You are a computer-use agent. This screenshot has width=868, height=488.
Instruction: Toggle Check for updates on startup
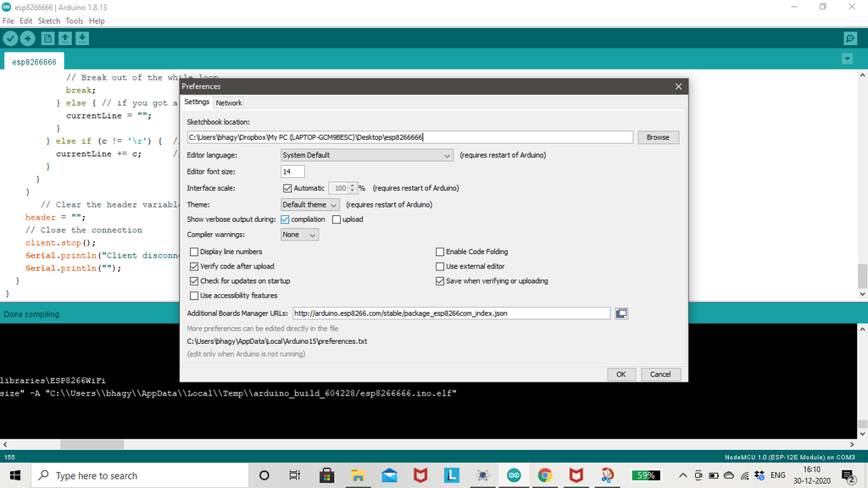(194, 281)
